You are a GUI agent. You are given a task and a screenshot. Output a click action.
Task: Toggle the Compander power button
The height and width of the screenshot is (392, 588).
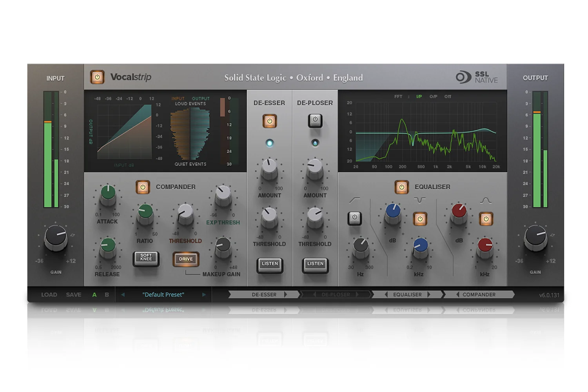143,187
